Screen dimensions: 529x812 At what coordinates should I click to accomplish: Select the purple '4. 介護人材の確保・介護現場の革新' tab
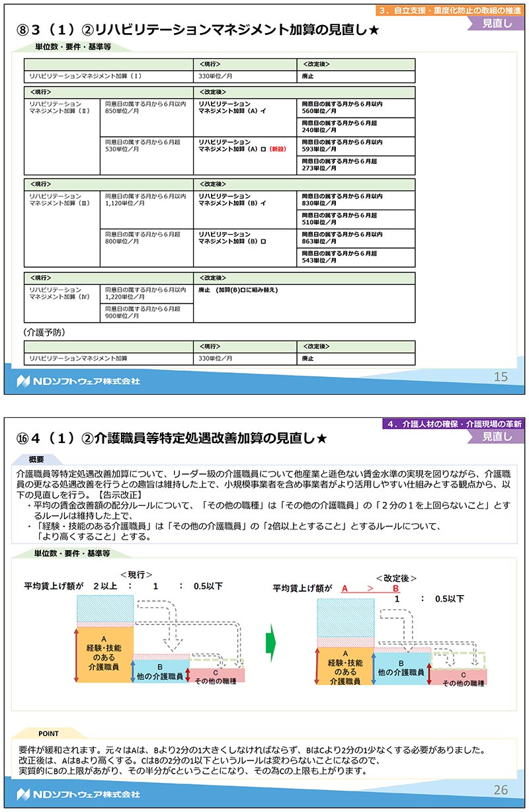pyautogui.click(x=455, y=424)
